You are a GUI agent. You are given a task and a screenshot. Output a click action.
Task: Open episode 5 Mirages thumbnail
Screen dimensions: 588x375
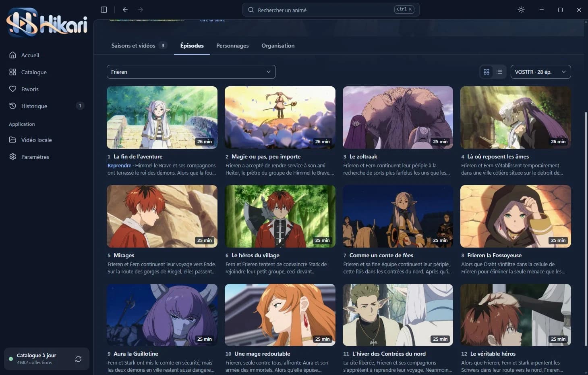pyautogui.click(x=162, y=216)
